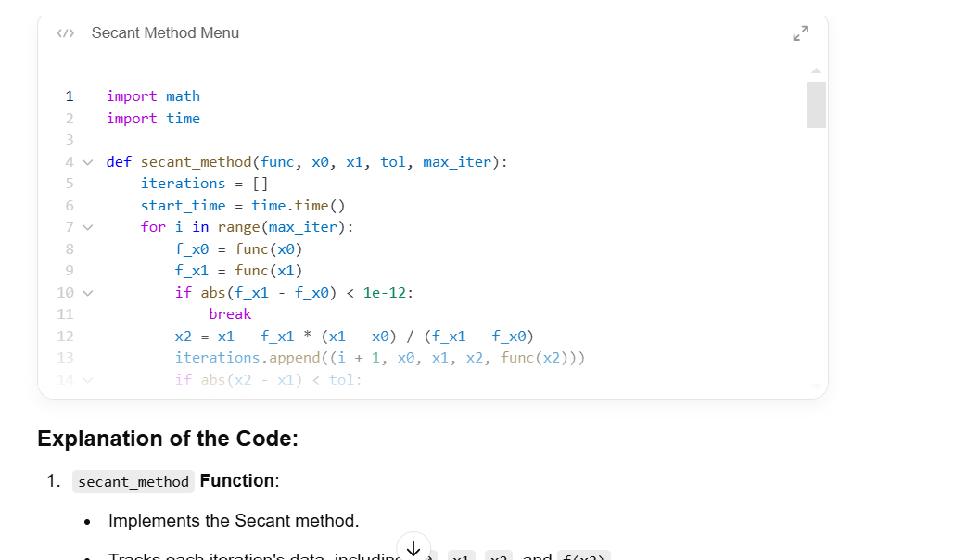The image size is (966, 560).
Task: Click line number 1 in gutter
Action: point(70,96)
